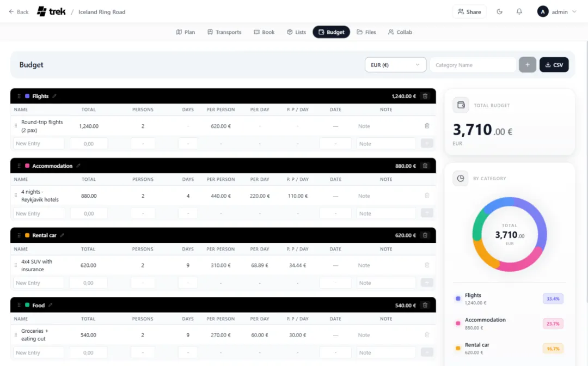Remove 4x4 SUV with insurance entry
588x366 pixels.
click(427, 265)
